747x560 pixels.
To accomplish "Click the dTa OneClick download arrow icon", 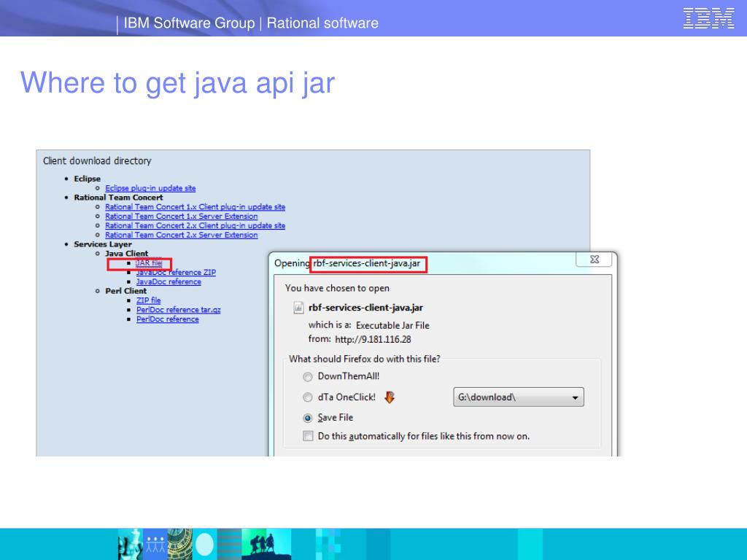I will click(390, 397).
